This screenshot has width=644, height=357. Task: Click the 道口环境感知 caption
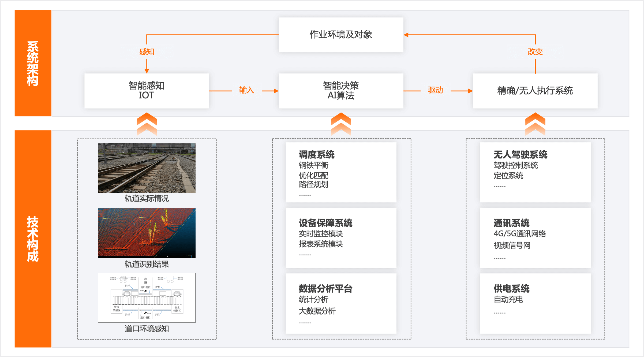(147, 329)
